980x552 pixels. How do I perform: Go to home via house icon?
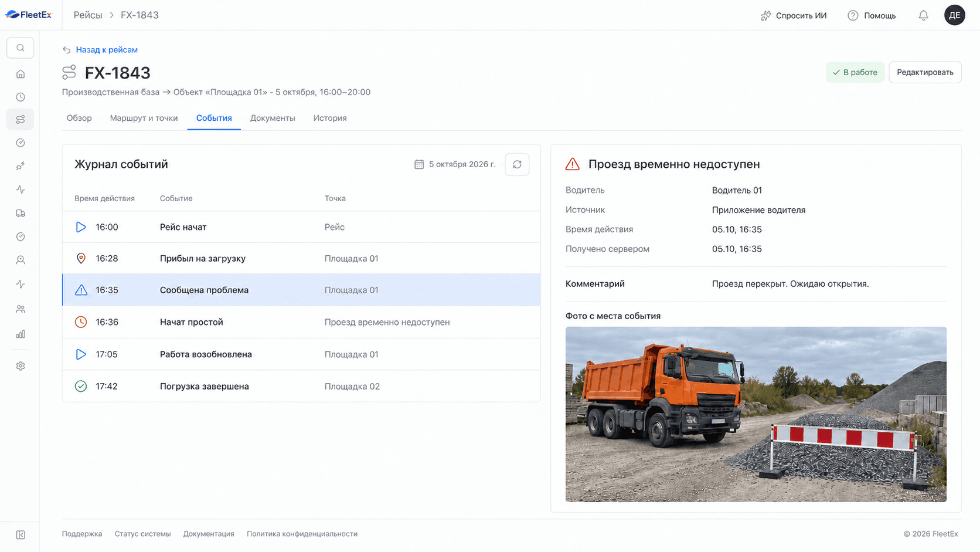(x=21, y=74)
